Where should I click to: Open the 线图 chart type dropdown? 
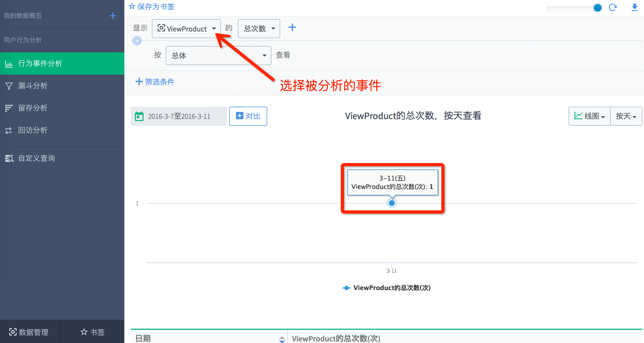click(589, 116)
